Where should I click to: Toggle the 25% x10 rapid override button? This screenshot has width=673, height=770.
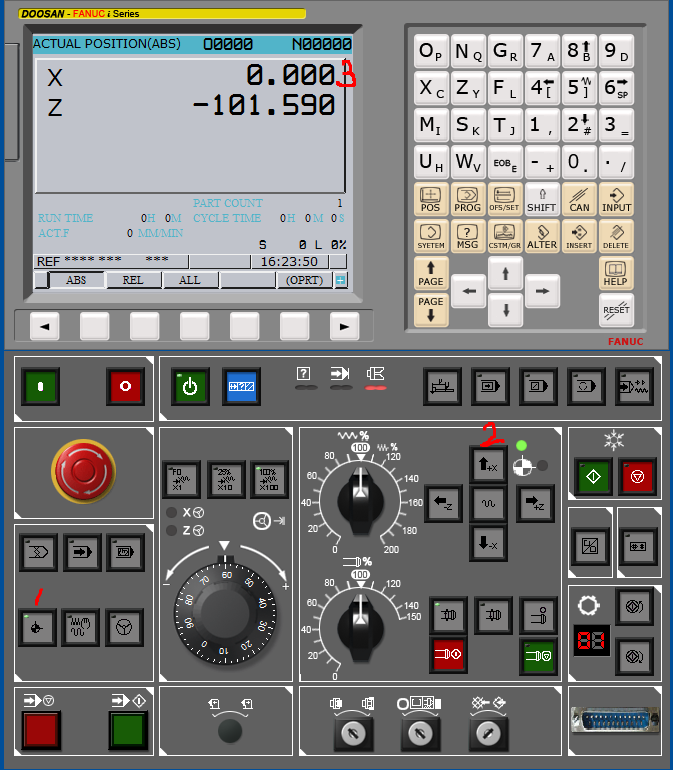[x=225, y=479]
